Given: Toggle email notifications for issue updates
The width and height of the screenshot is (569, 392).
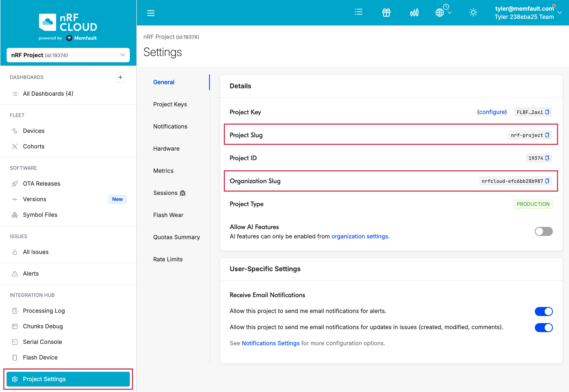Looking at the screenshot, I should pos(544,327).
